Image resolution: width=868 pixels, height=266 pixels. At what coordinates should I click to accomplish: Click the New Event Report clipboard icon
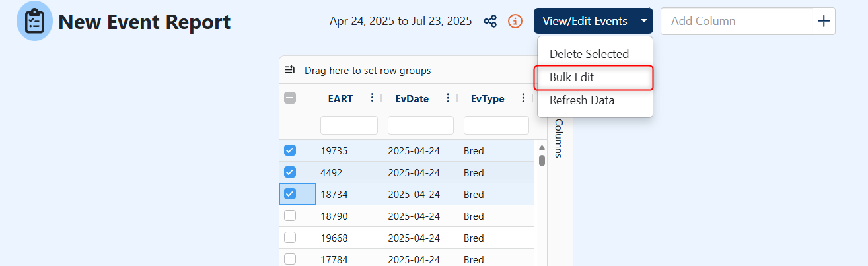click(x=34, y=21)
